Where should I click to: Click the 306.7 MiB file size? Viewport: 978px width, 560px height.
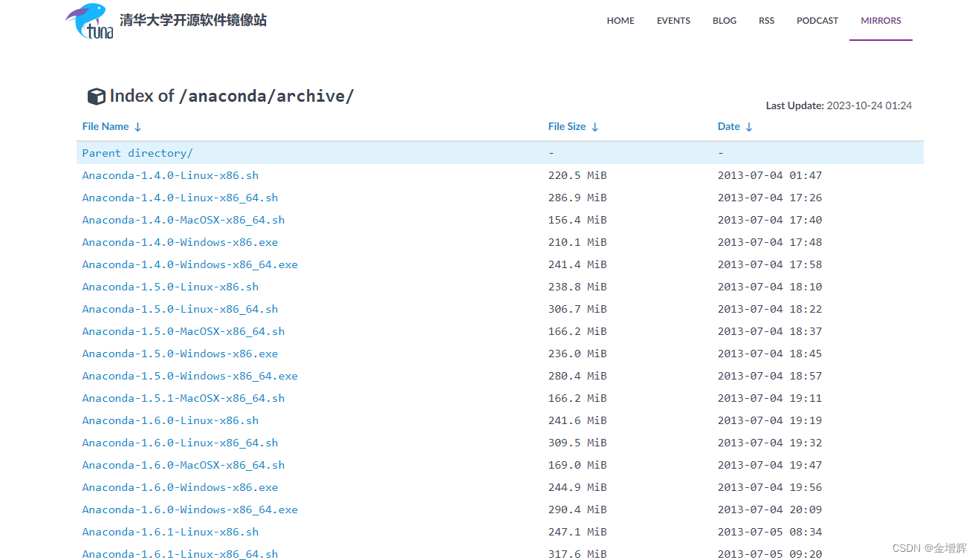click(577, 309)
